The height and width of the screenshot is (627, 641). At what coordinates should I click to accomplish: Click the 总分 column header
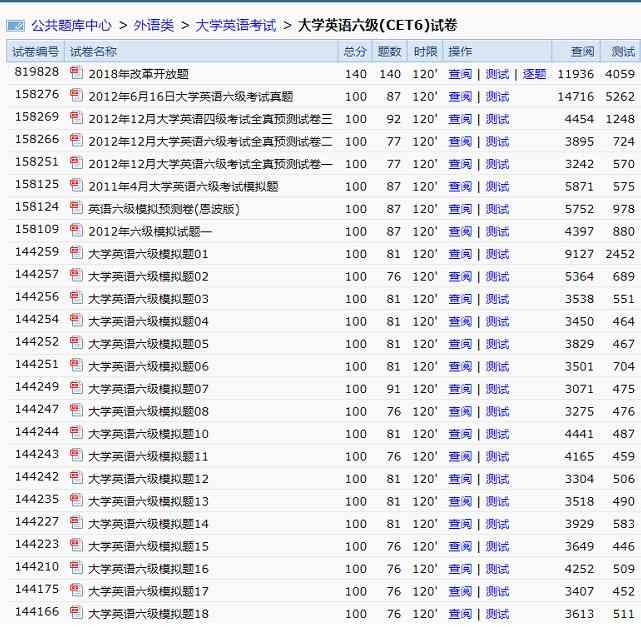point(354,51)
